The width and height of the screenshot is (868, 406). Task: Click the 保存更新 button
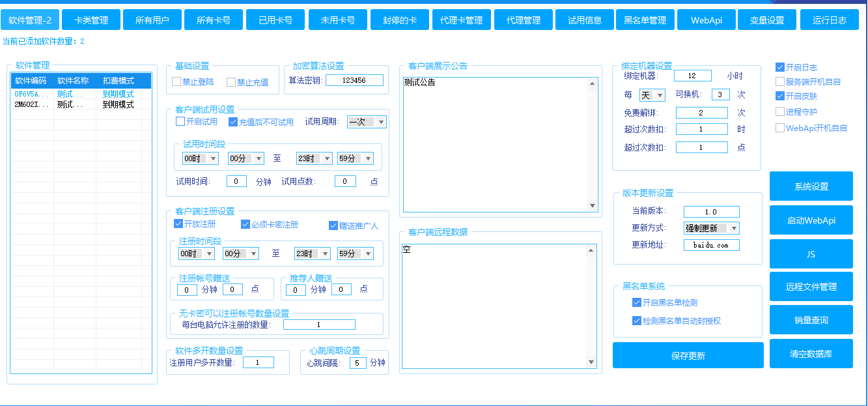(x=688, y=355)
